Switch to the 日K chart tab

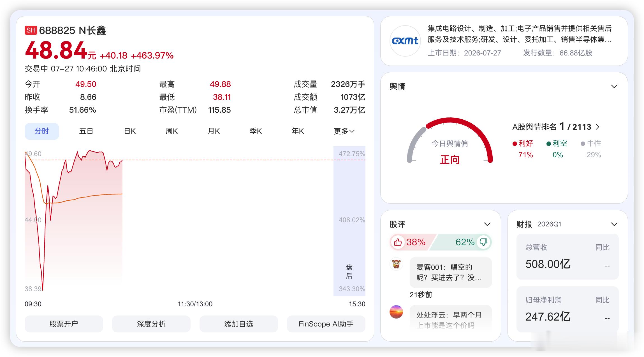pyautogui.click(x=130, y=131)
